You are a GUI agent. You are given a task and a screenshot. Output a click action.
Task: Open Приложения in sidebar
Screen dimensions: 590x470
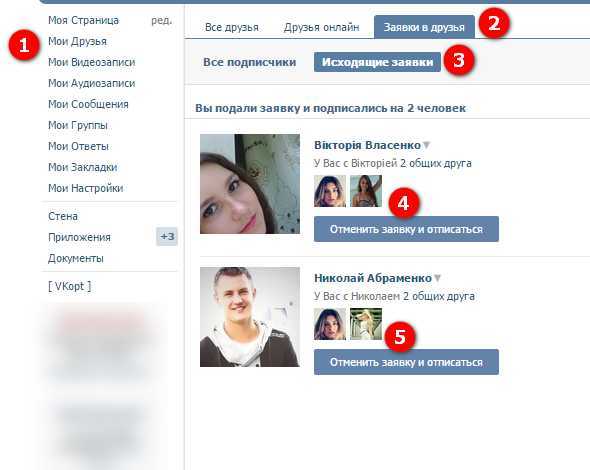[79, 237]
